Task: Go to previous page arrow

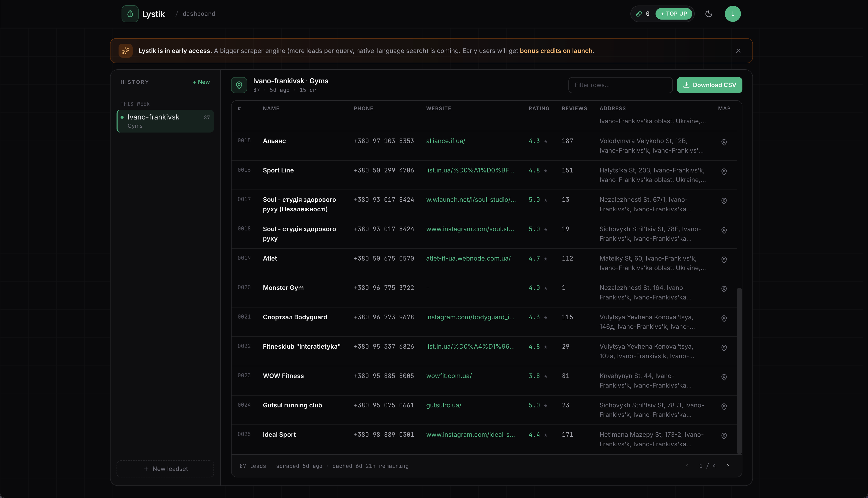Action: (687, 466)
